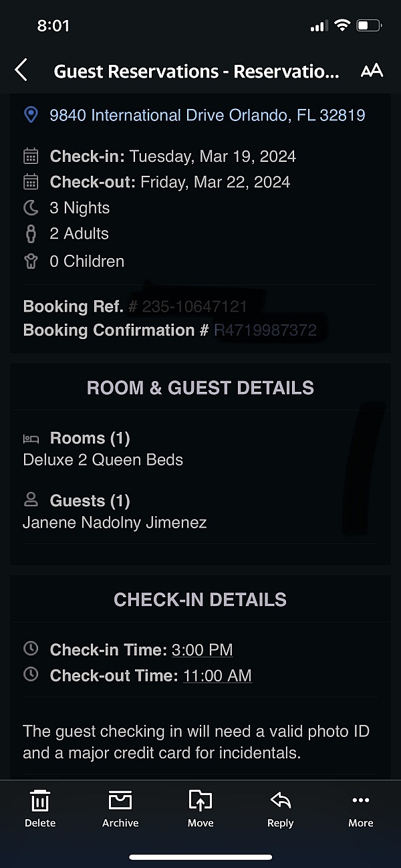The height and width of the screenshot is (868, 401).
Task: Open the 9840 International Drive address link
Action: point(207,115)
